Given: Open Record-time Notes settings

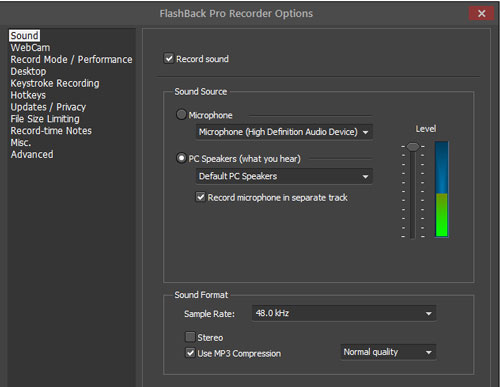Looking at the screenshot, I should (x=51, y=131).
